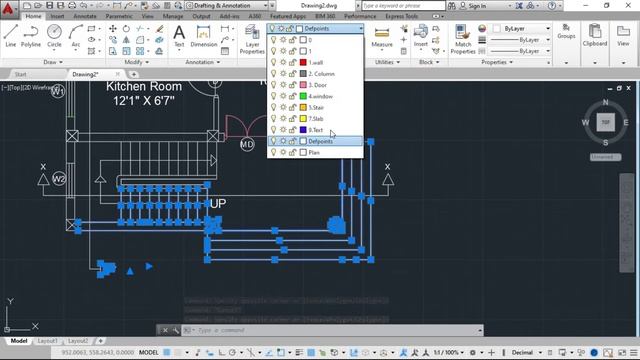Viewport: 640px width, 360px height.
Task: Freeze the 5.Stair layer with sun icon
Action: pos(283,107)
